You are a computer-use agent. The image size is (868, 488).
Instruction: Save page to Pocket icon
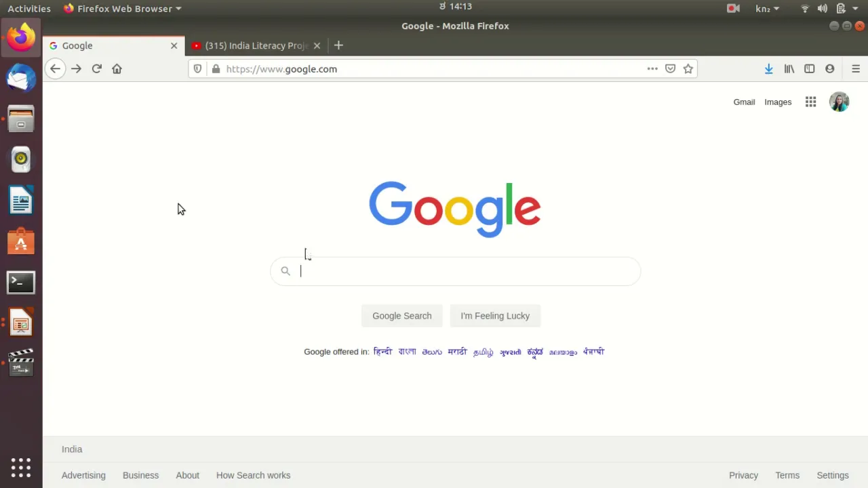(x=670, y=68)
